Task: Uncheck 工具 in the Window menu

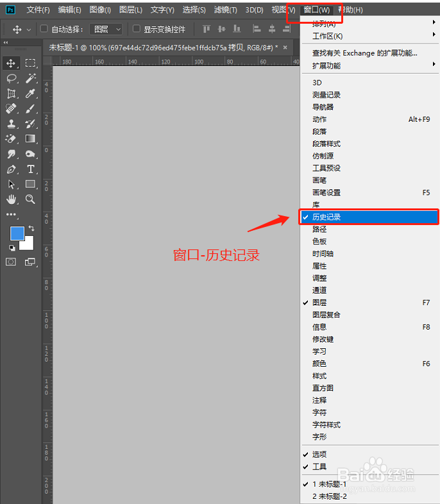Action: click(369, 466)
